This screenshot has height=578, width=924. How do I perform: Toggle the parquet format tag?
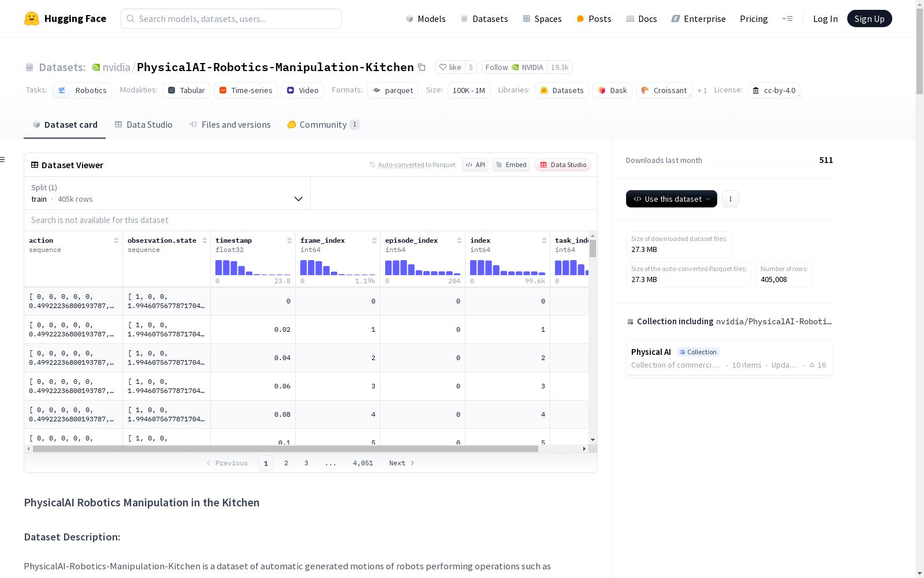393,91
